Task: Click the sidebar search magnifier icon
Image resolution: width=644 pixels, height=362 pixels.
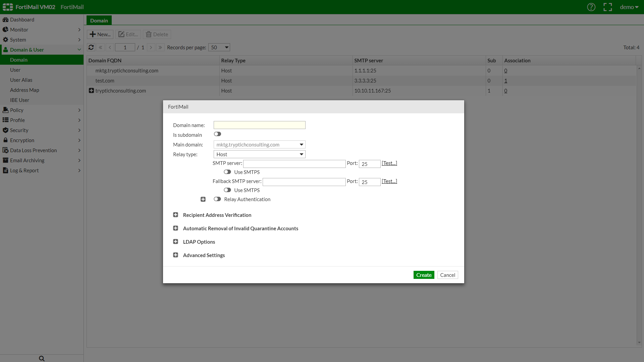Action: point(42,358)
